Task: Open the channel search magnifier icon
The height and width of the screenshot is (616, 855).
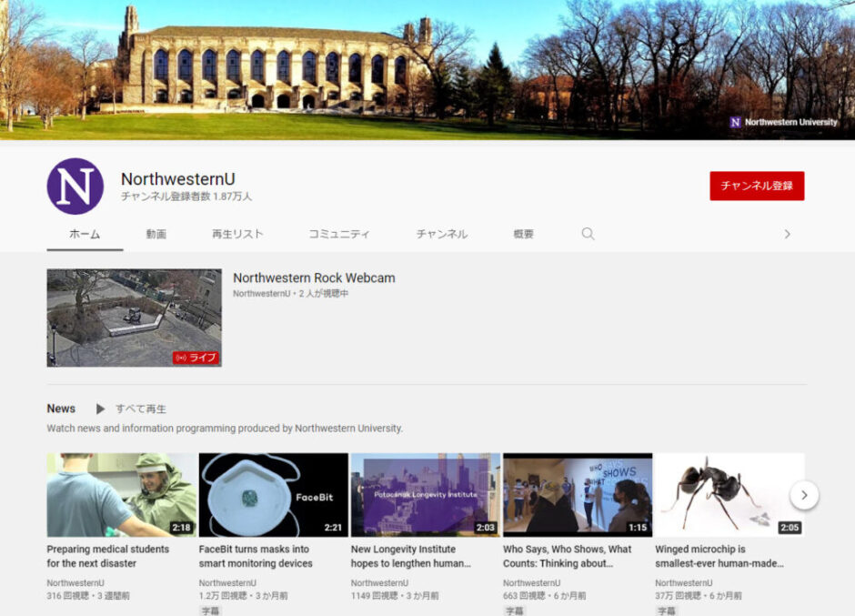Action: (588, 234)
